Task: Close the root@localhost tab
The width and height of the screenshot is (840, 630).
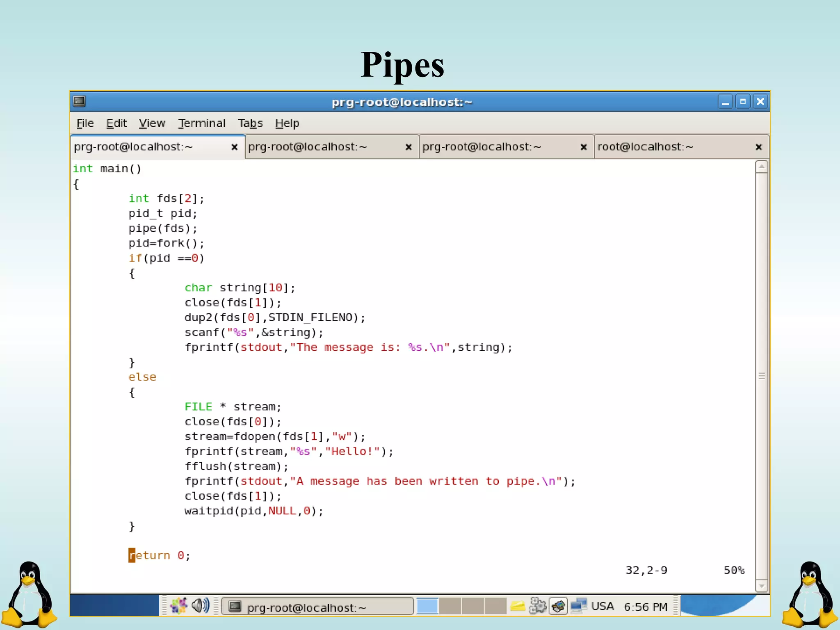Action: click(759, 147)
